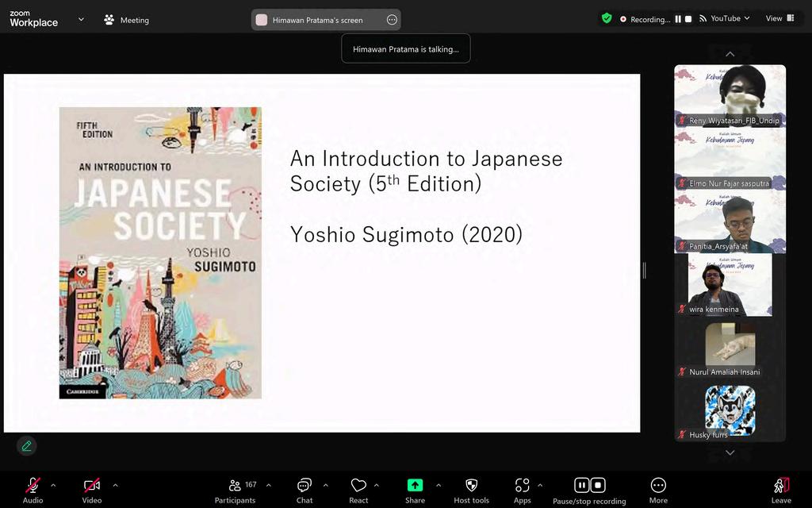
Task: Pause the recording in bottom toolbar
Action: [581, 485]
